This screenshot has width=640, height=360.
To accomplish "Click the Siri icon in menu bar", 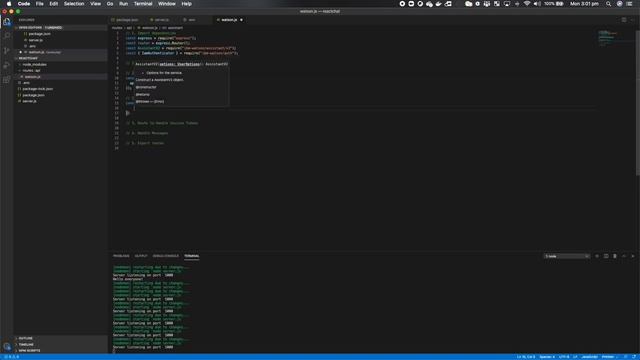I will pyautogui.click(x=619, y=4).
